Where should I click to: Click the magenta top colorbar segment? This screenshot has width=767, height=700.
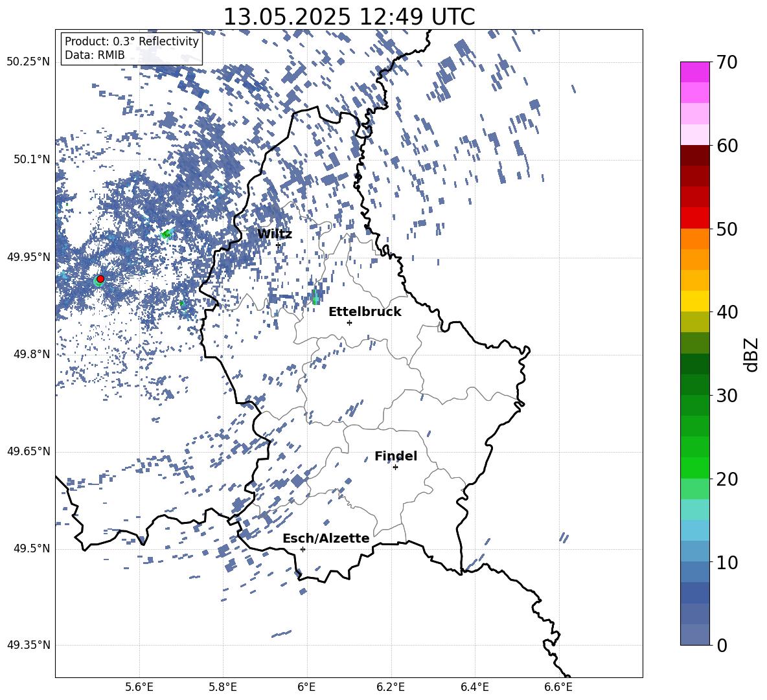click(694, 72)
